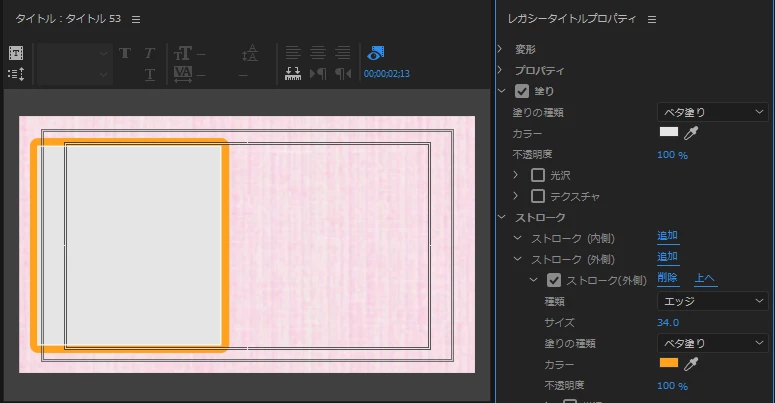The height and width of the screenshot is (403, 775).
Task: Expand the テクスチャ options
Action: [x=516, y=196]
